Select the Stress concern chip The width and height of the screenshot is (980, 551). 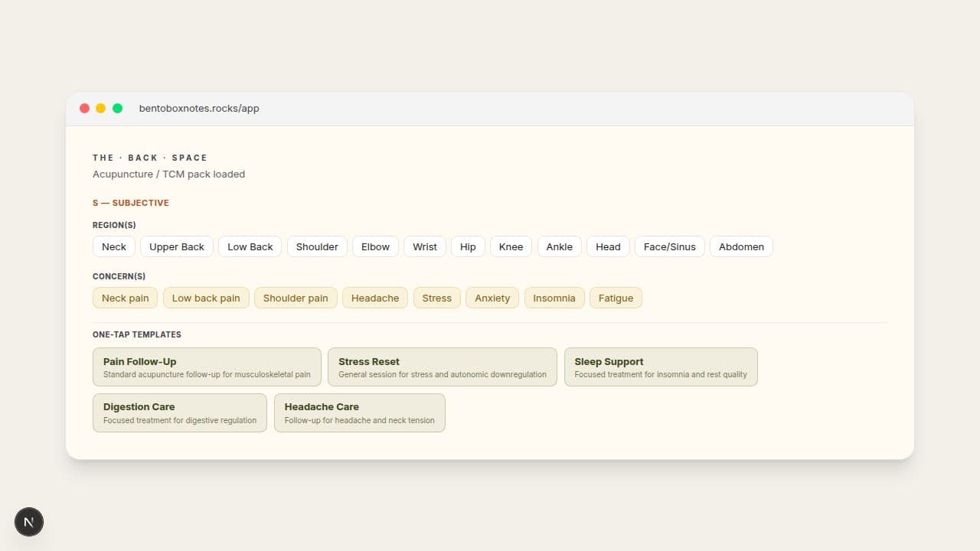click(437, 298)
